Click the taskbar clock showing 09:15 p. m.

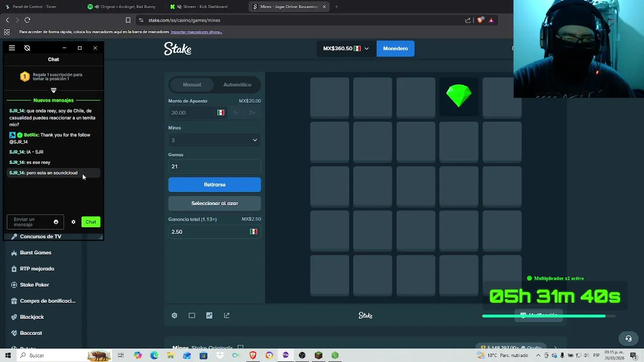pyautogui.click(x=614, y=355)
